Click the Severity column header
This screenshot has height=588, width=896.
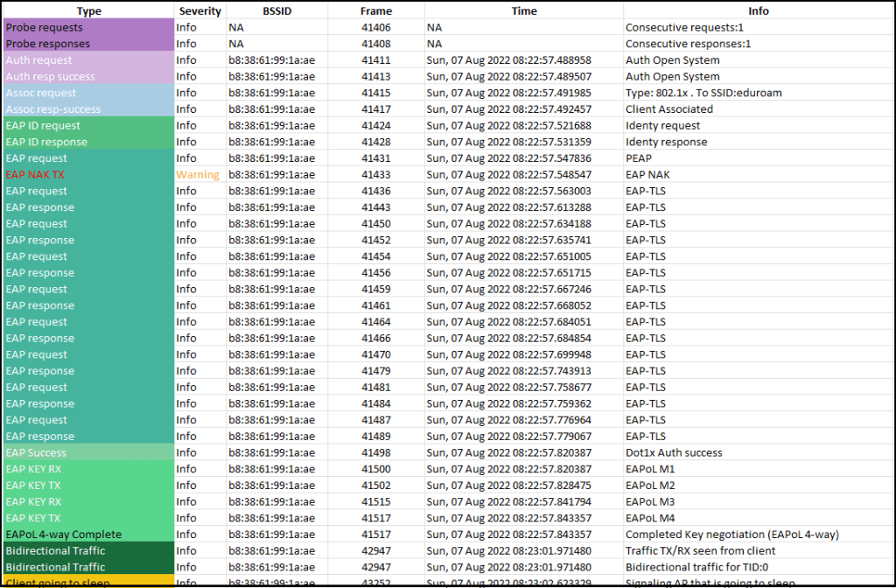tap(199, 11)
